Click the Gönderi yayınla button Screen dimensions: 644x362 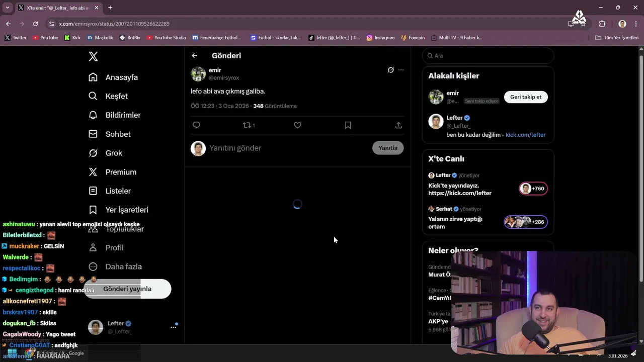pyautogui.click(x=127, y=289)
